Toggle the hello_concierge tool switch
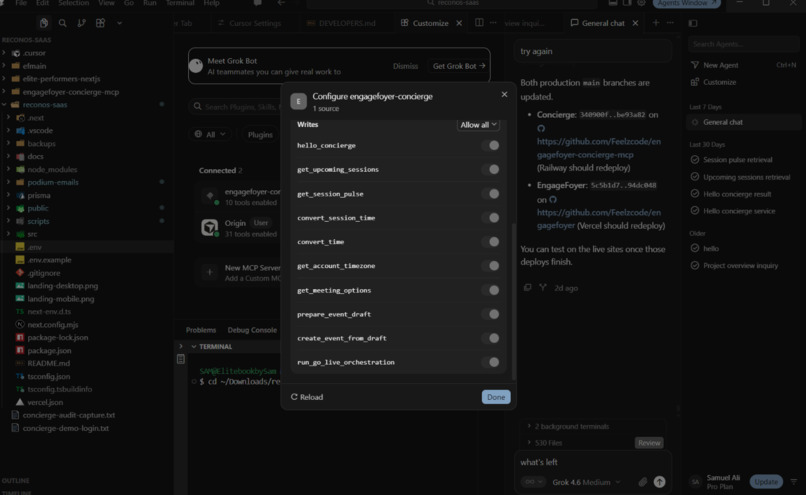The width and height of the screenshot is (806, 495). tap(491, 145)
